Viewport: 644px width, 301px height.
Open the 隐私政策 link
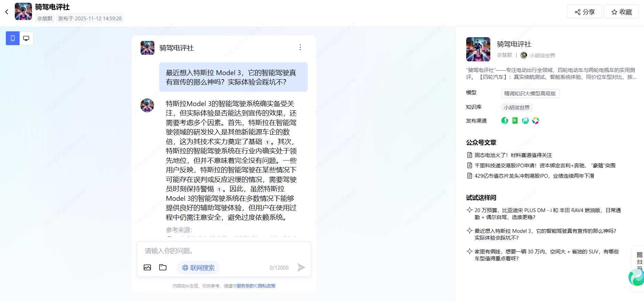pos(267,286)
